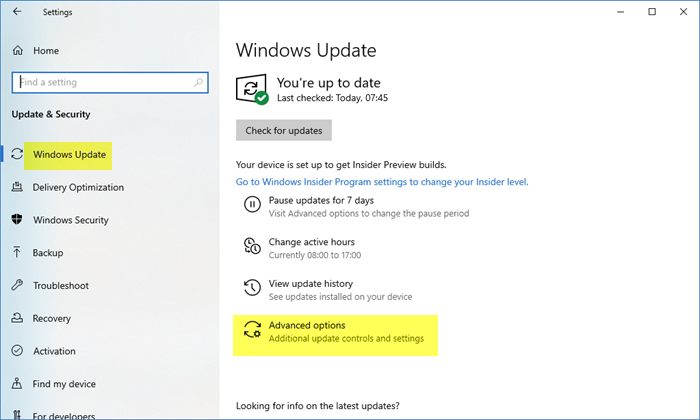This screenshot has height=420, width=700.
Task: Click Pause updates for 7 days
Action: coord(321,200)
